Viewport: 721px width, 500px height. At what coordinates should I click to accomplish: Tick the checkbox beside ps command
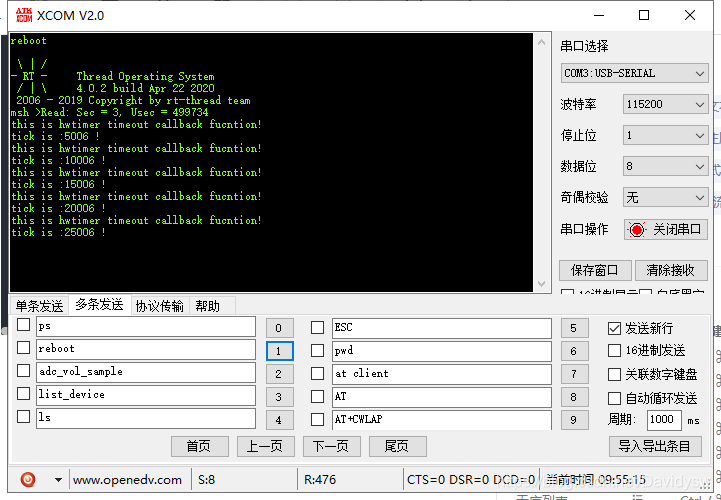coord(23,325)
